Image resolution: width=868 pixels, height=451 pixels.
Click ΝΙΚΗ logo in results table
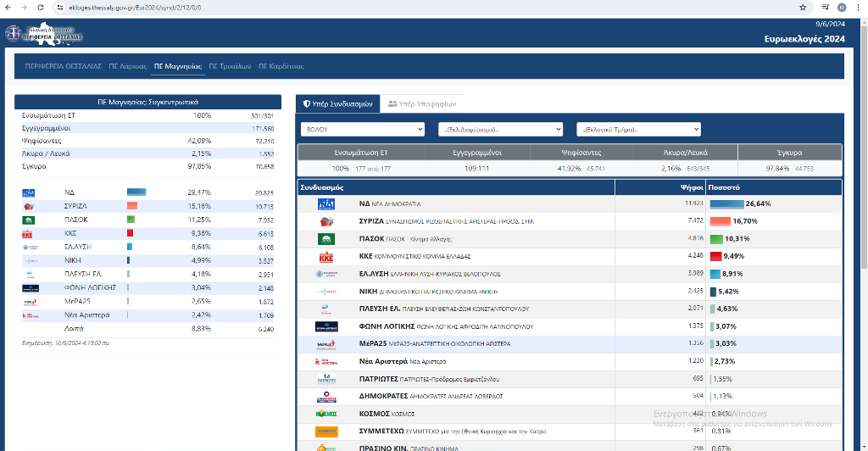click(x=326, y=292)
